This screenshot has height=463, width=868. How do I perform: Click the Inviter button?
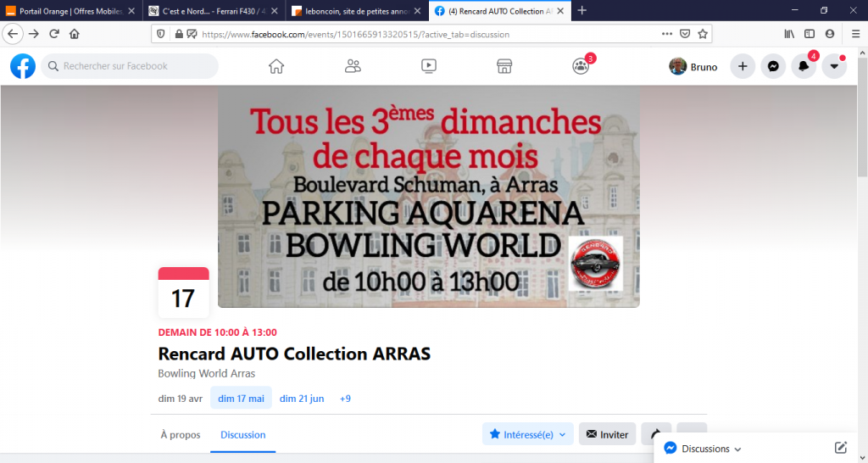(607, 435)
